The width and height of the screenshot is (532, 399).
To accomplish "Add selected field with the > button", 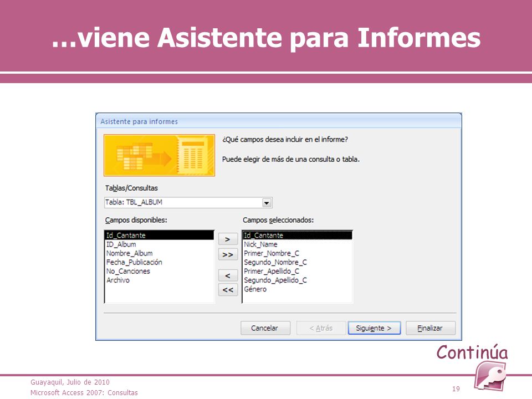I will tap(228, 239).
